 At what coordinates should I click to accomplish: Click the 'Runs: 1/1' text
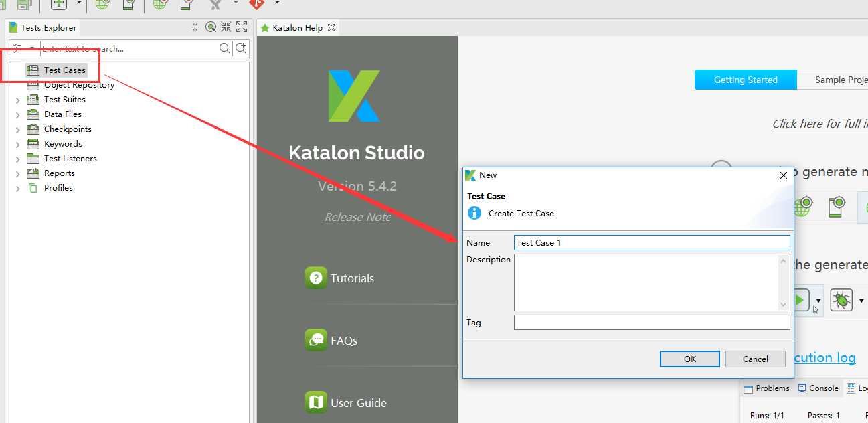click(x=767, y=416)
